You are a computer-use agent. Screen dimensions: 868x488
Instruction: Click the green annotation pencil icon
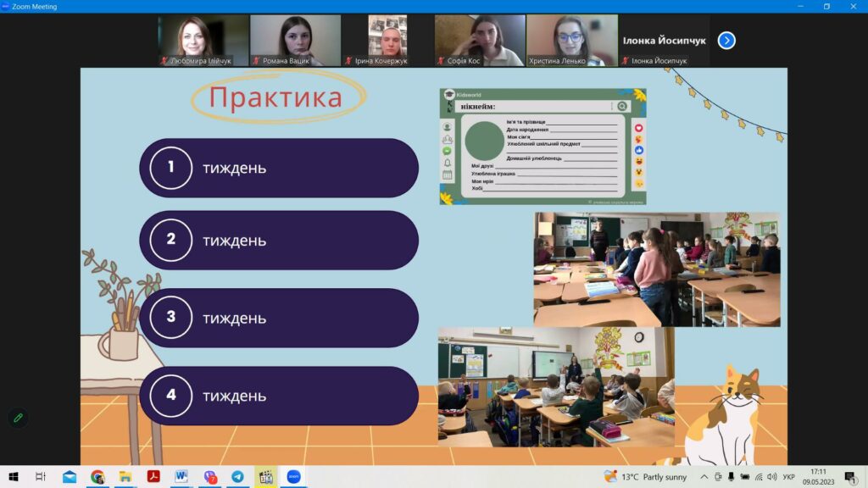17,418
